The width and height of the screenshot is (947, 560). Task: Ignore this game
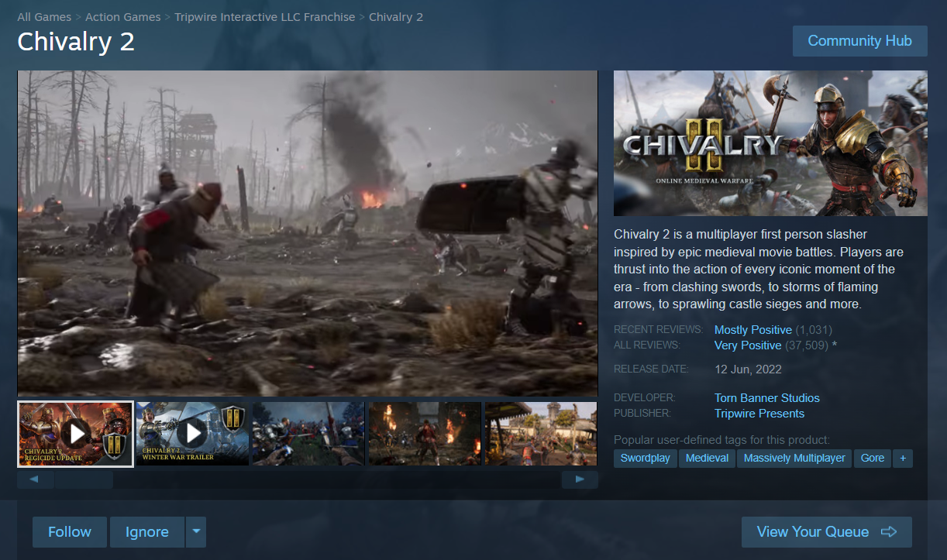[x=147, y=532]
